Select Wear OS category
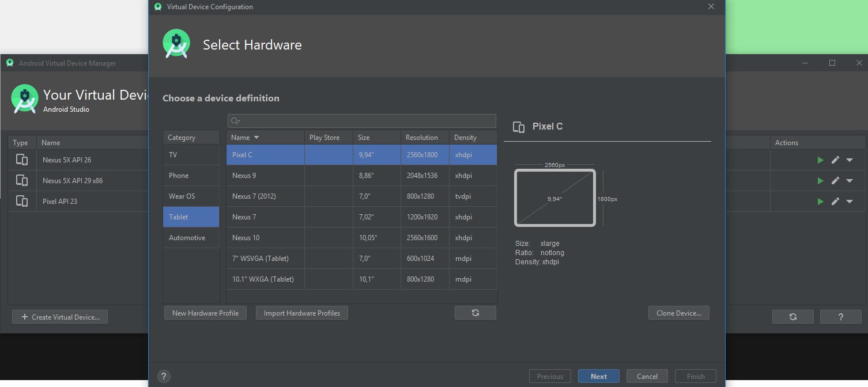 pyautogui.click(x=191, y=196)
